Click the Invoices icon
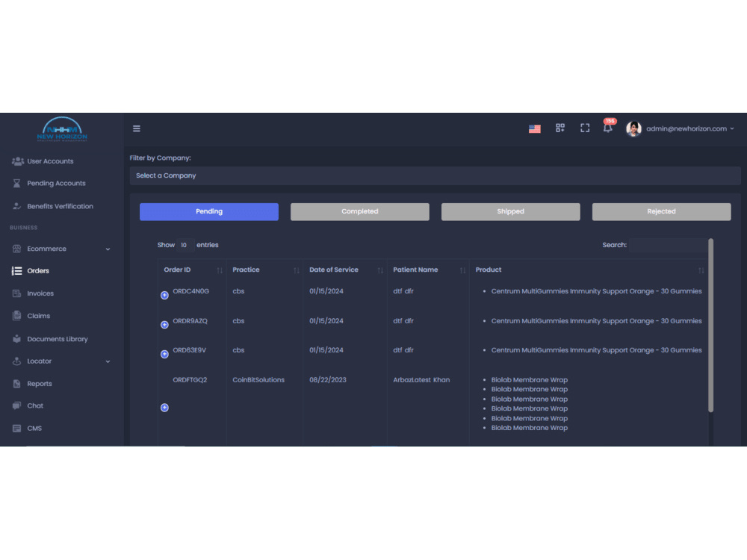The height and width of the screenshot is (560, 747). pos(16,293)
